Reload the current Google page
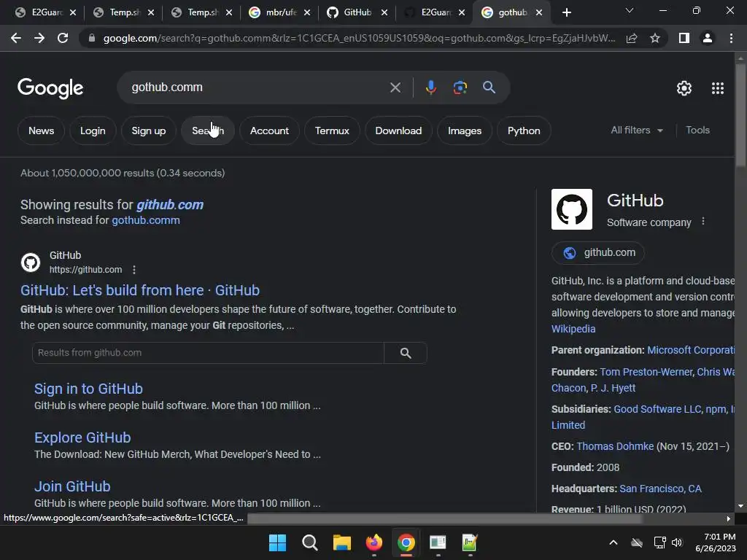This screenshot has height=560, width=747. (63, 38)
